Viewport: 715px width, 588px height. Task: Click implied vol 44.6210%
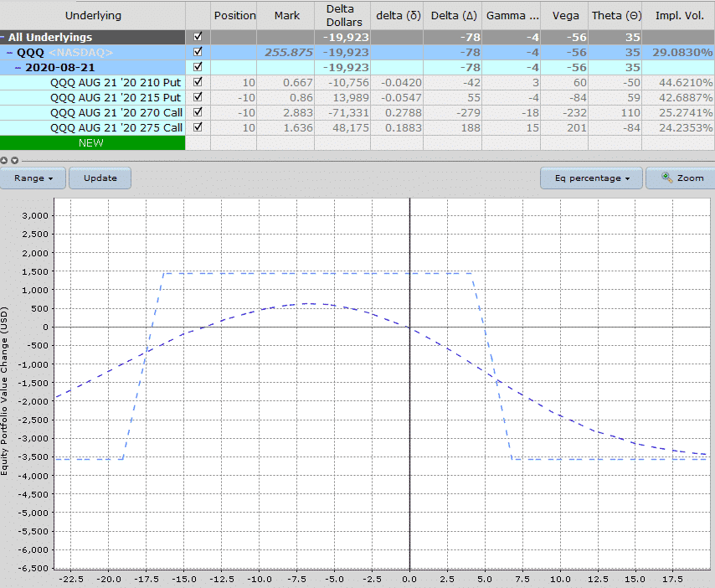tap(686, 83)
